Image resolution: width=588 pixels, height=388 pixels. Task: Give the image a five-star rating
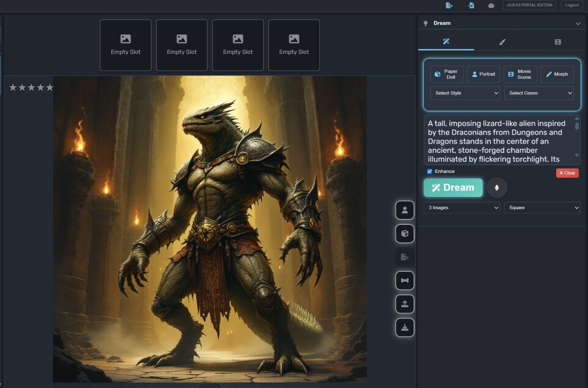click(x=49, y=87)
